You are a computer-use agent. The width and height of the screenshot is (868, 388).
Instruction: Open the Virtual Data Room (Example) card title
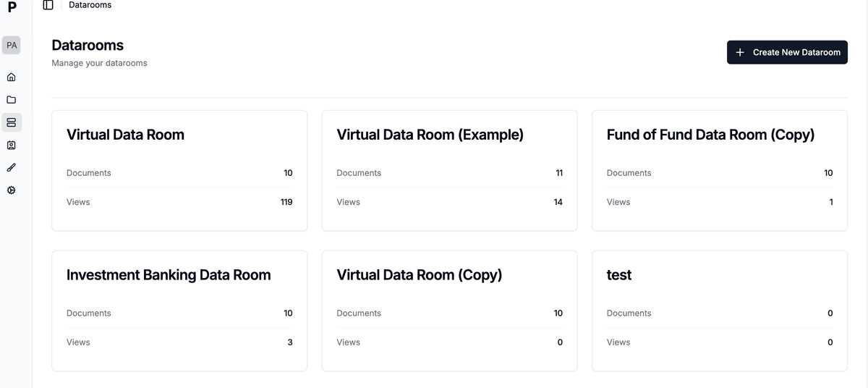tap(430, 135)
